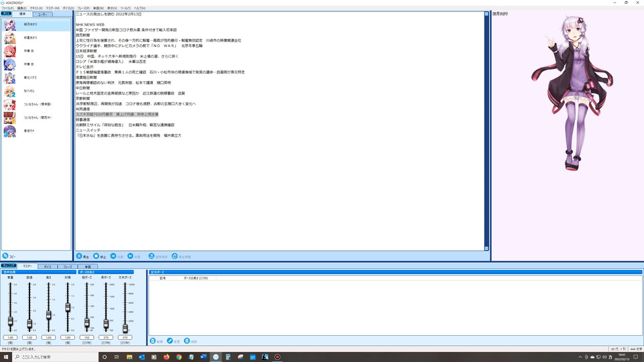Click text editor scrollbar up arrow
The width and height of the screenshot is (644, 362).
[487, 14]
